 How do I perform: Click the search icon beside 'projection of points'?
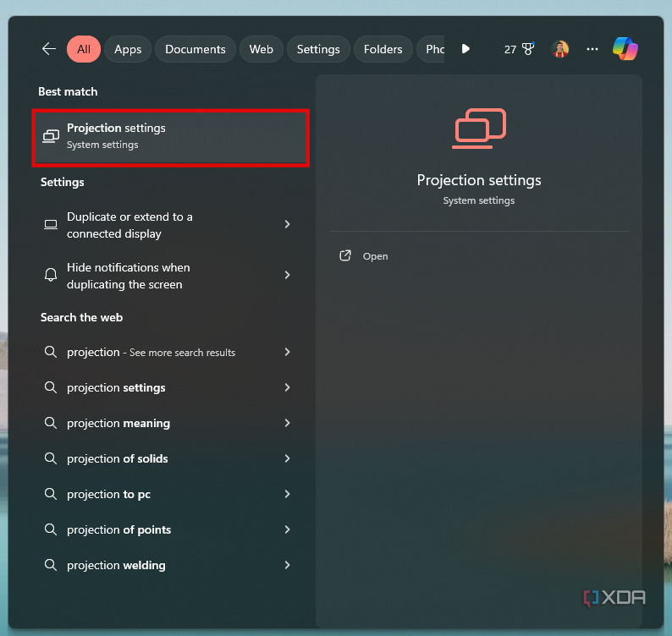click(x=51, y=529)
